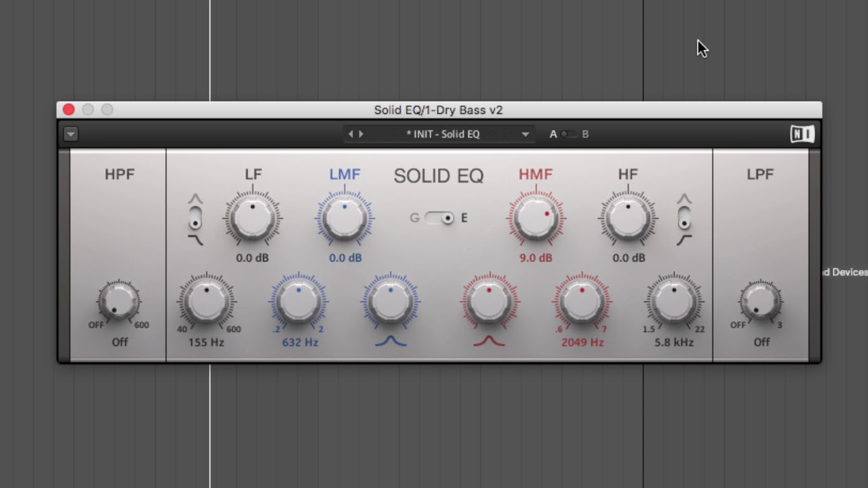Click the HMF band label
Viewport: 868px width, 488px height.
pyautogui.click(x=536, y=174)
